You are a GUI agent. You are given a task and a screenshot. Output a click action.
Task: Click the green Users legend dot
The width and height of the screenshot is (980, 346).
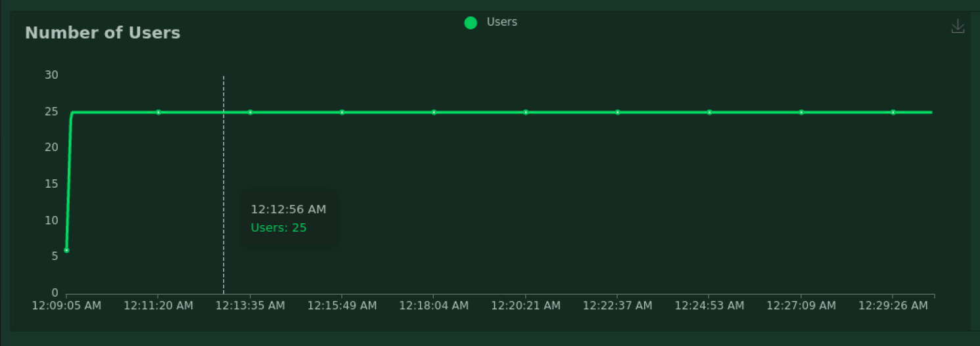tap(471, 23)
